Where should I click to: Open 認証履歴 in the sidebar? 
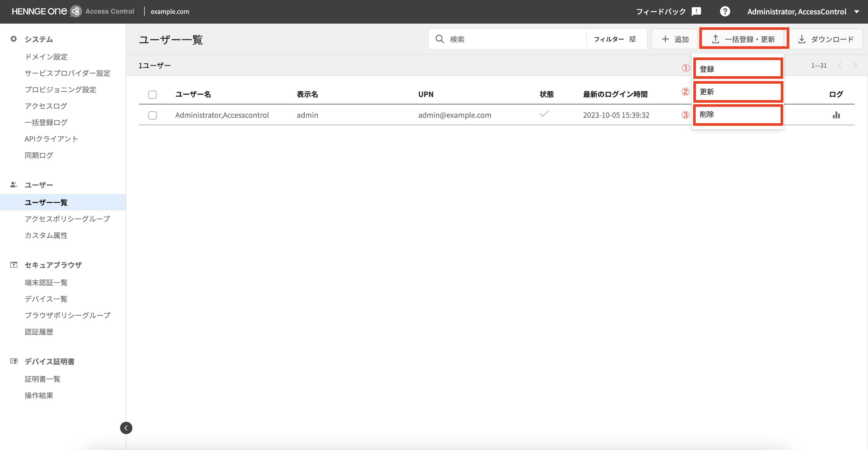(39, 332)
